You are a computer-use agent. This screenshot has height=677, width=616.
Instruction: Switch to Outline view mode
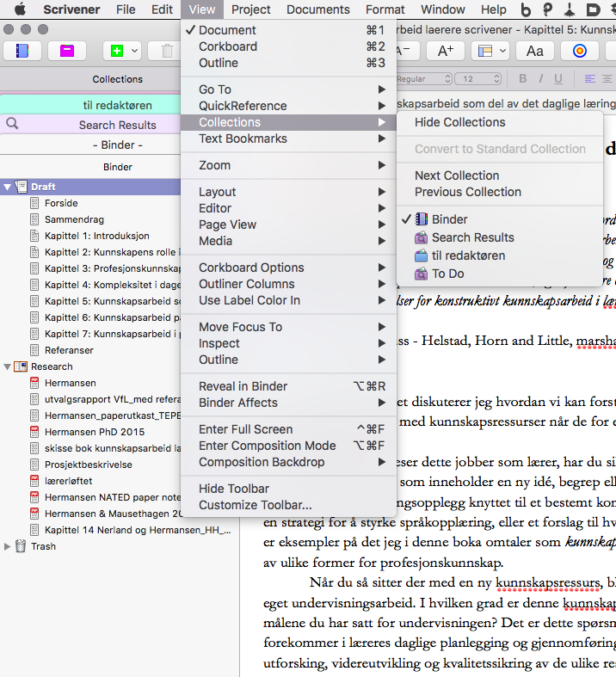[x=288, y=63]
